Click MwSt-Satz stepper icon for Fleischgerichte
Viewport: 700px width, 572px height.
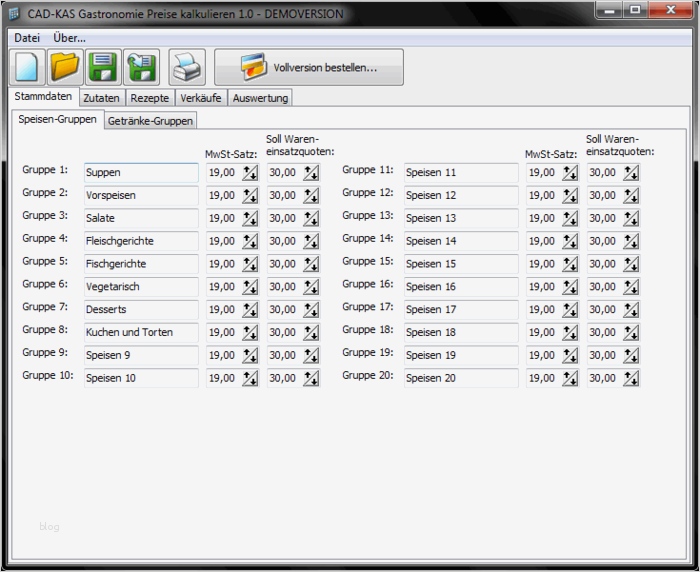(x=250, y=241)
